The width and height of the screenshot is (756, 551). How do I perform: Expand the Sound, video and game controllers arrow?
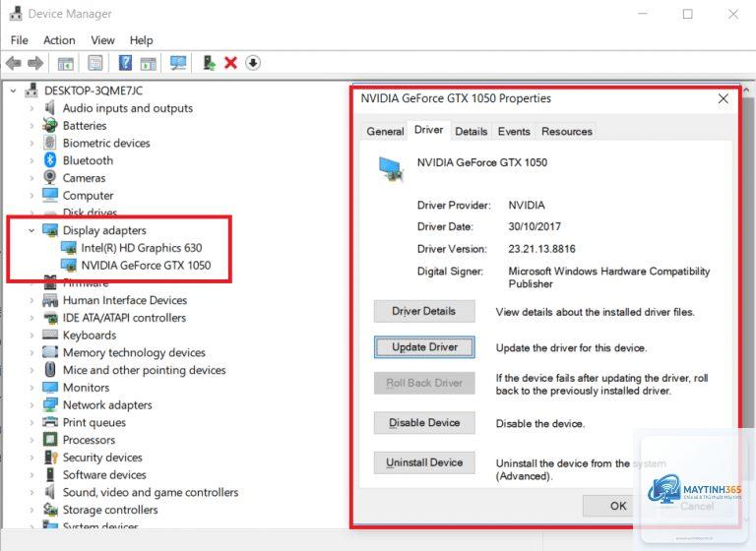(x=31, y=492)
